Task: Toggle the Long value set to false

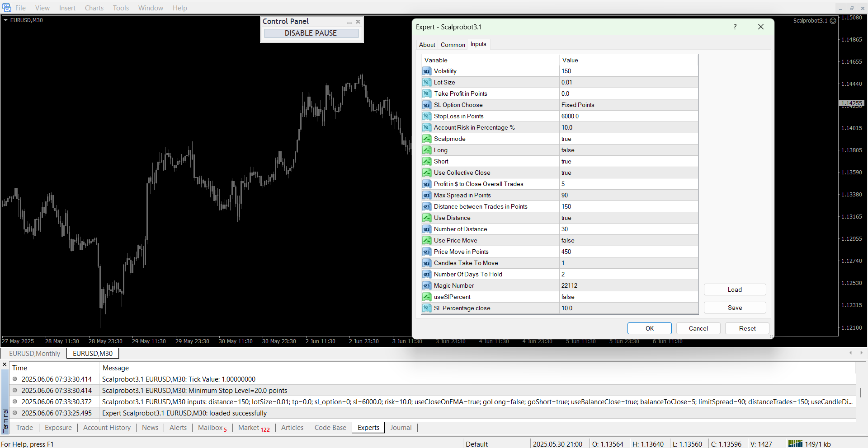Action: pyautogui.click(x=628, y=150)
